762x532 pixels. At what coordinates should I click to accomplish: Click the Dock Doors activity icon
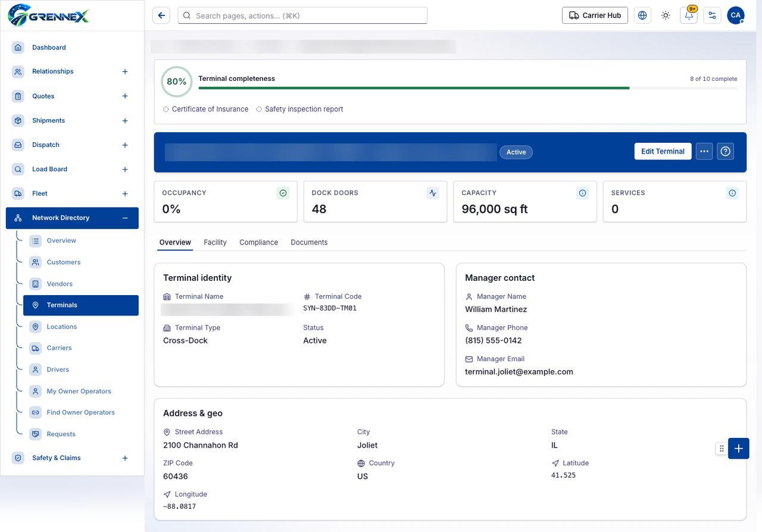click(433, 193)
